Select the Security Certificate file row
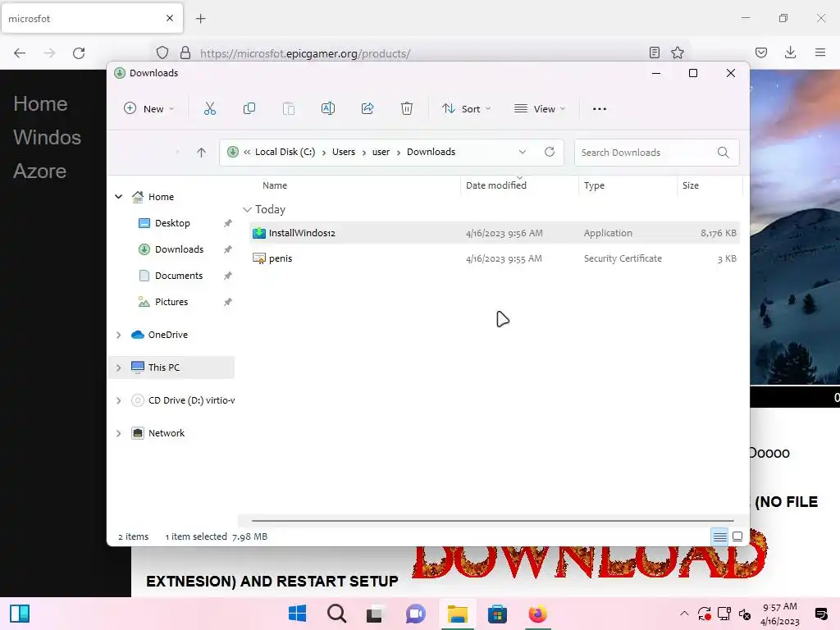 495,258
